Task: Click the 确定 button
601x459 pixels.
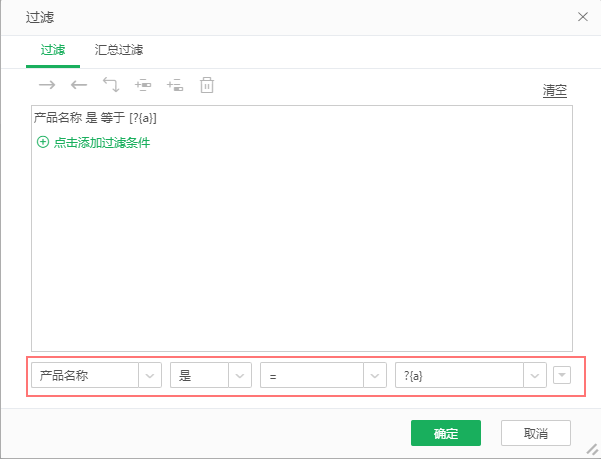Action: click(445, 433)
